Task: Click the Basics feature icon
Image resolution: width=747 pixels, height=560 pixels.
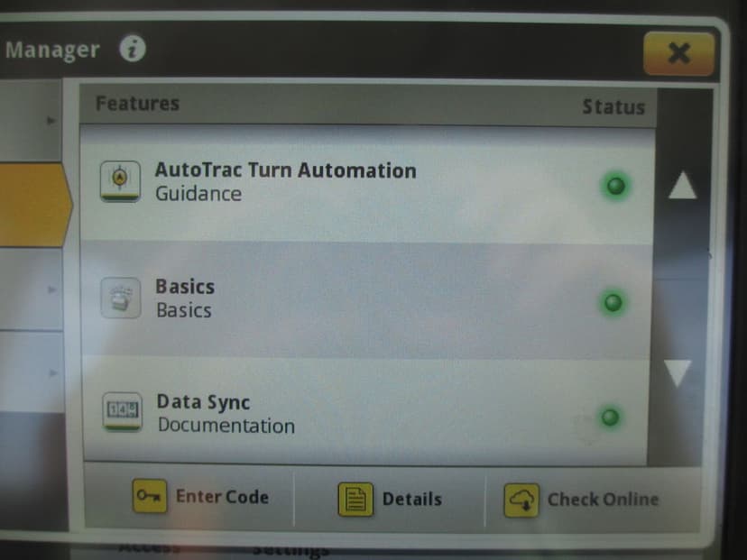Action: (121, 298)
